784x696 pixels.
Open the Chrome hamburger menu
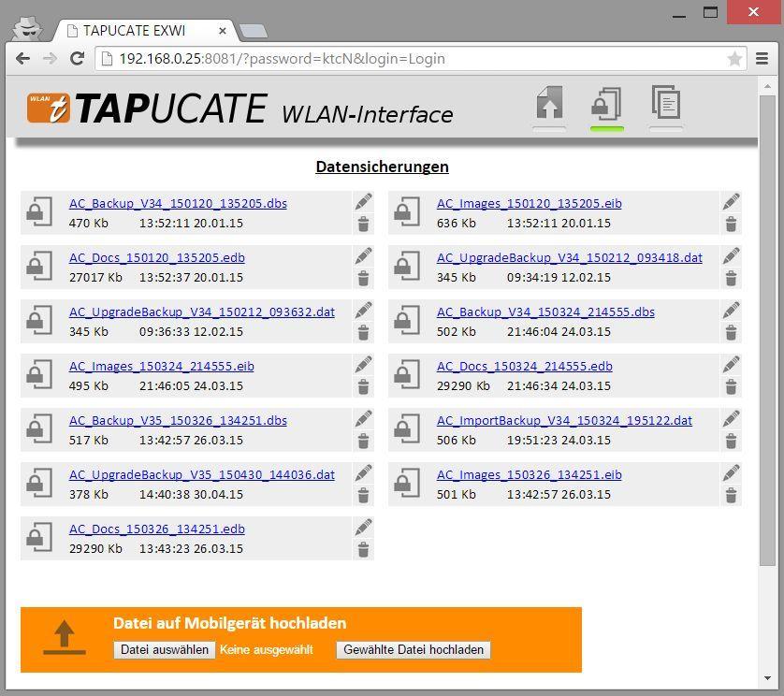762,59
